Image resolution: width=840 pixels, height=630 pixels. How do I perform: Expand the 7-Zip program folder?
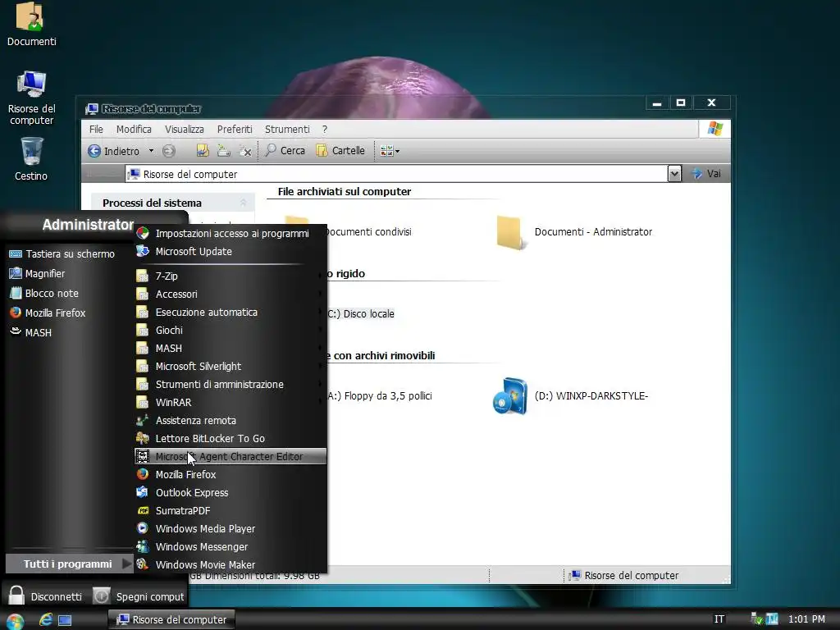[x=230, y=276]
